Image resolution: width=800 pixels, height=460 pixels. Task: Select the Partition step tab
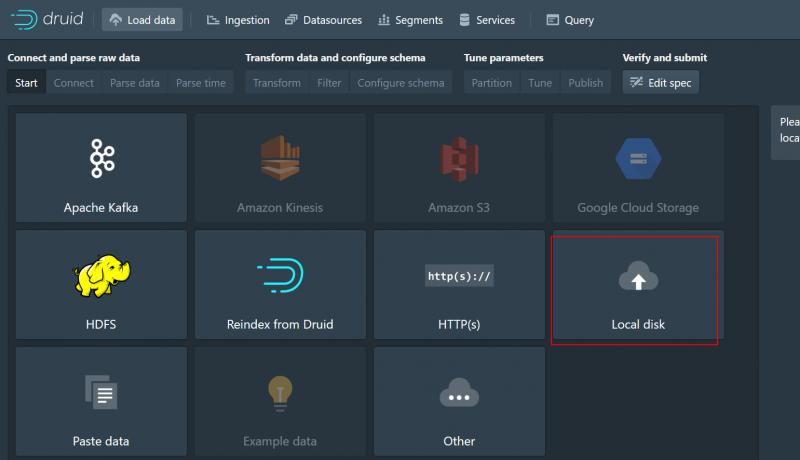[491, 83]
